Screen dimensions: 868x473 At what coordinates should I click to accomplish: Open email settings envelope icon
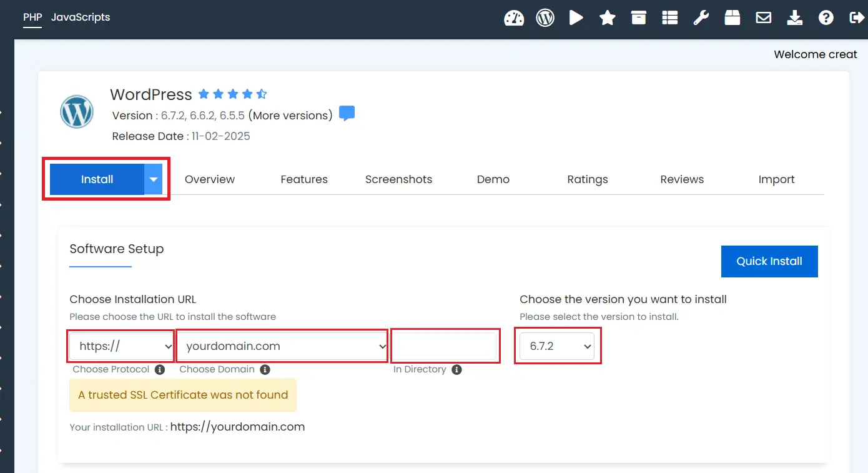(763, 18)
